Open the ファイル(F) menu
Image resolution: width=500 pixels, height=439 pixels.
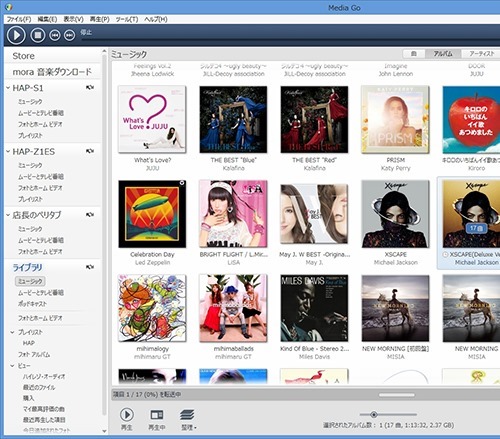click(19, 19)
